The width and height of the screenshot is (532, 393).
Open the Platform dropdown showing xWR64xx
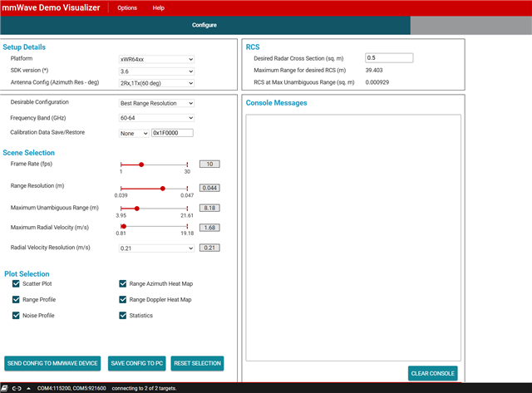pos(156,59)
